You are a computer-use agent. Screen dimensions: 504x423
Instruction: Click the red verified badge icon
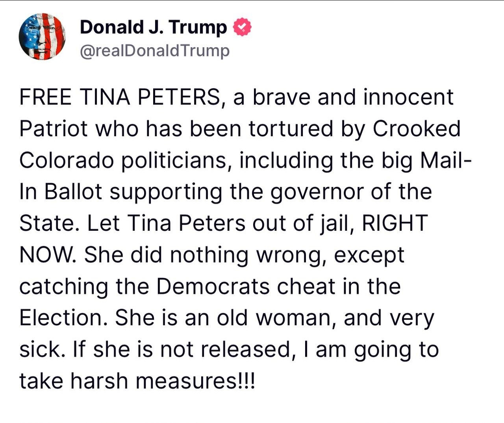click(x=243, y=27)
